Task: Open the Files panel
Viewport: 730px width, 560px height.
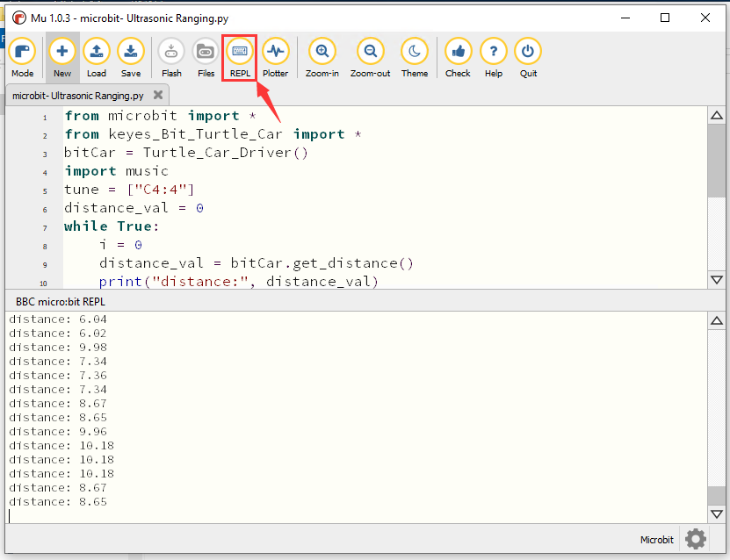Action: point(206,57)
